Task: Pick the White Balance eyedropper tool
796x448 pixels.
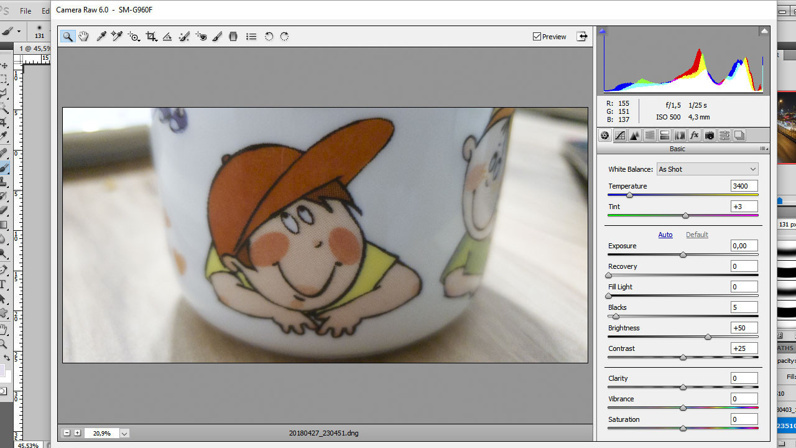Action: (x=101, y=37)
